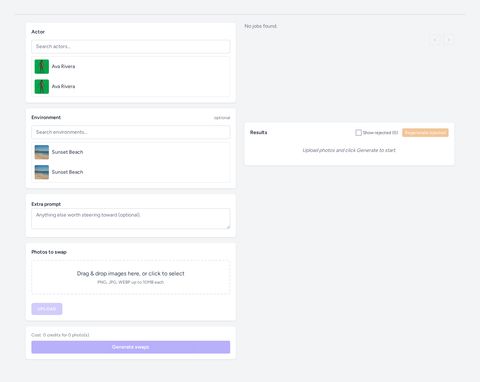Click the Search actors input field
This screenshot has width=480, height=382.
pos(131,47)
